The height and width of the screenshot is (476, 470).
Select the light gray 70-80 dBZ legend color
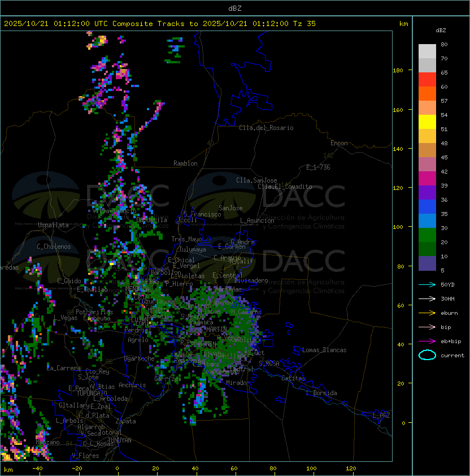tap(427, 51)
